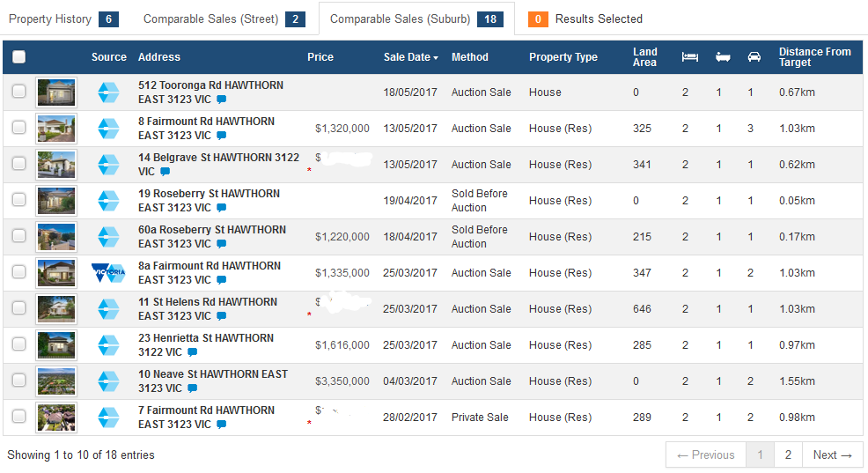868x473 pixels.
Task: Sort the table by Price column
Action: click(x=320, y=57)
